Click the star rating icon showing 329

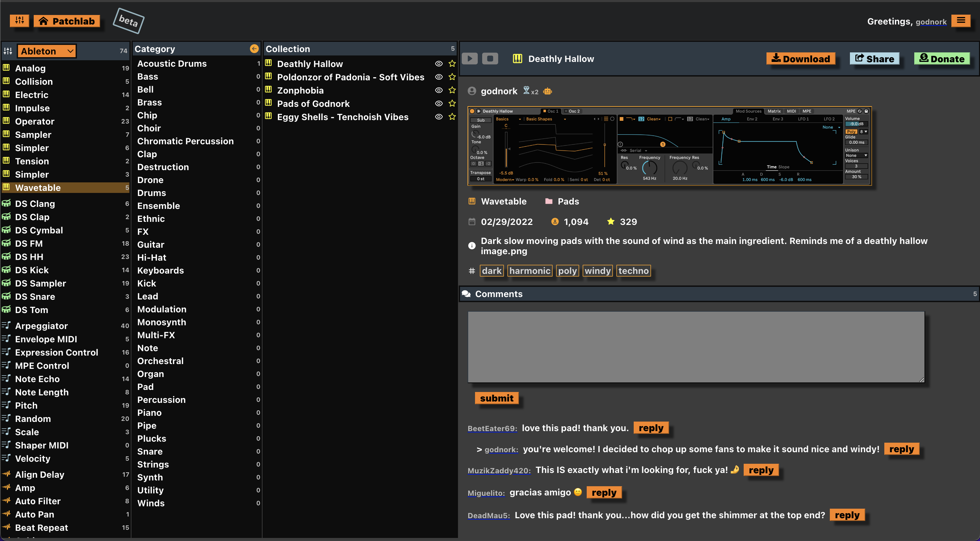tap(611, 222)
